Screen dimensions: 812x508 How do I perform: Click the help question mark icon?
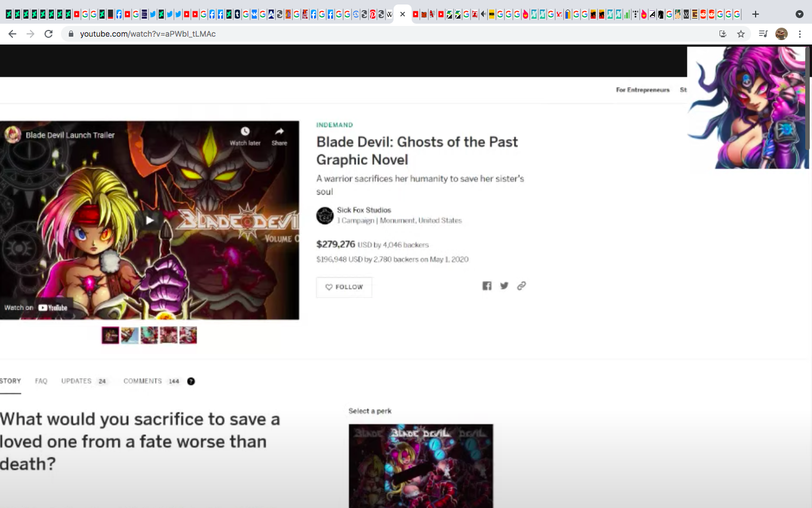click(191, 381)
